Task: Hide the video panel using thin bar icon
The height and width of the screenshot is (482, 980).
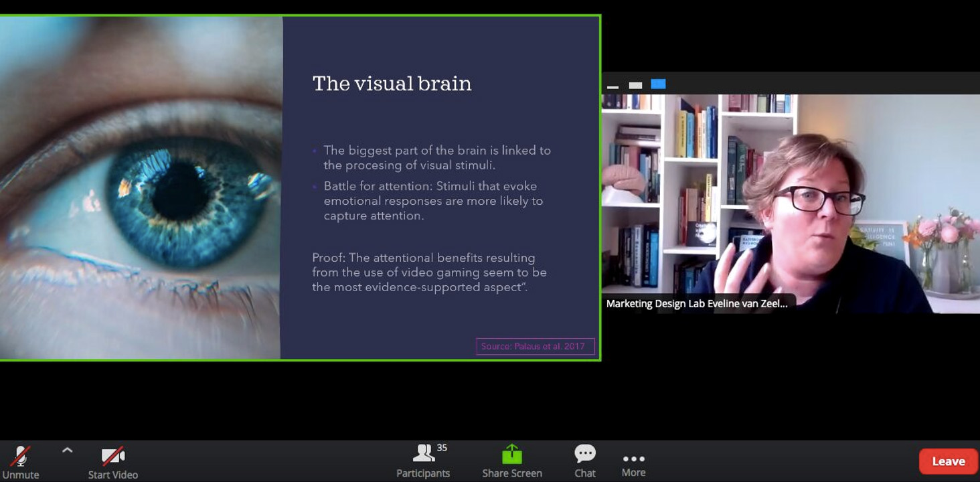Action: point(612,86)
